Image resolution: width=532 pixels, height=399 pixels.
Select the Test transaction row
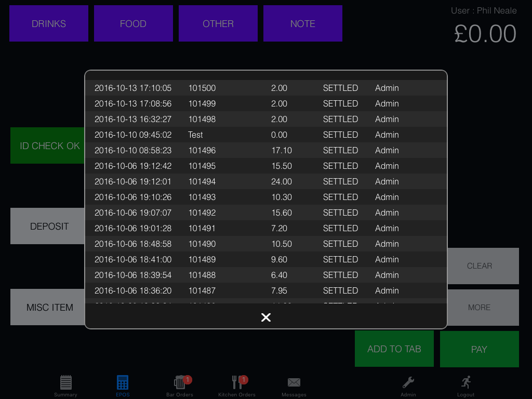coord(265,135)
